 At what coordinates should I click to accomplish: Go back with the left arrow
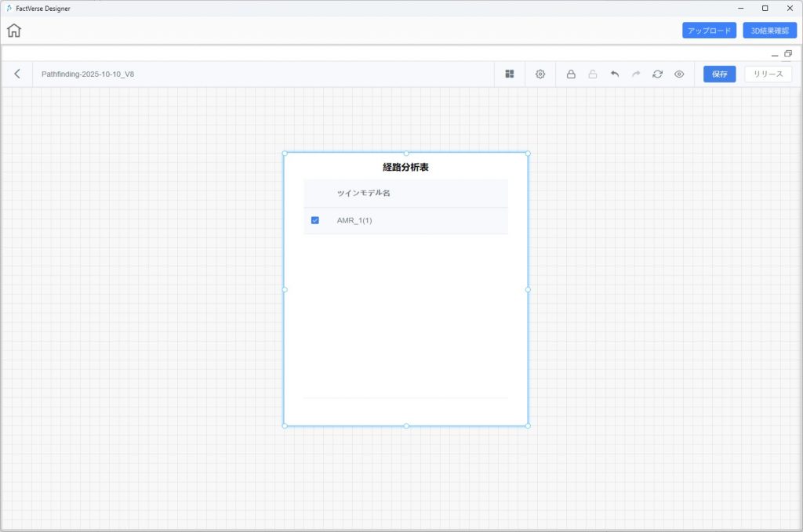17,74
